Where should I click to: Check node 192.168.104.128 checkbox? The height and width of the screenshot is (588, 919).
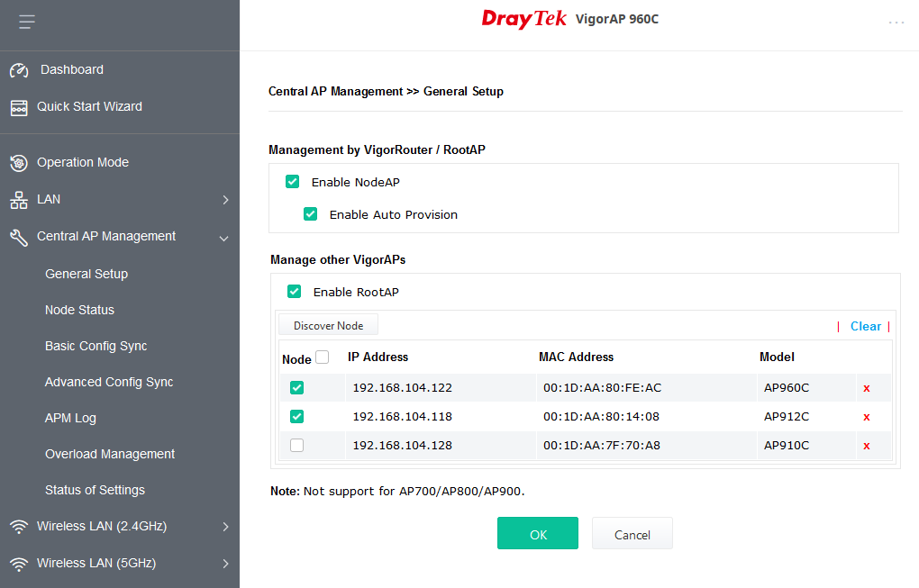click(297, 445)
